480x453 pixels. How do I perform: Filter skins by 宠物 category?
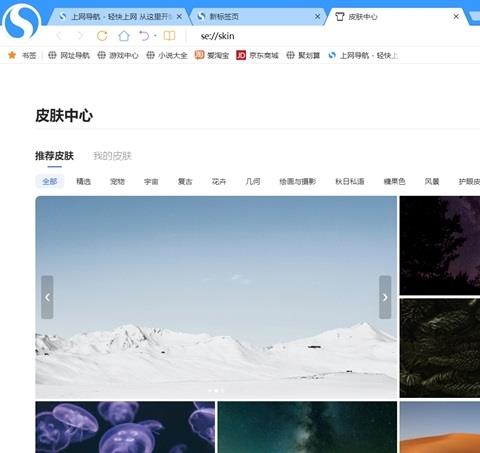coord(117,181)
